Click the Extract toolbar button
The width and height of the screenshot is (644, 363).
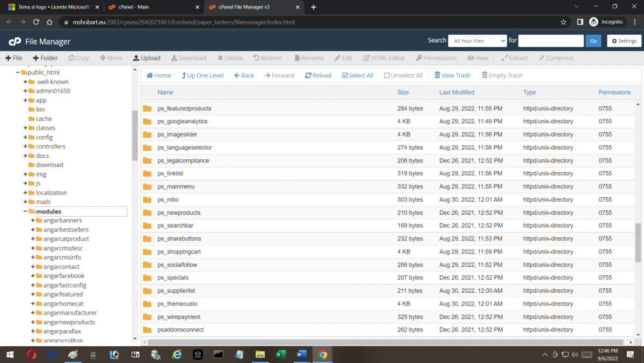[514, 58]
